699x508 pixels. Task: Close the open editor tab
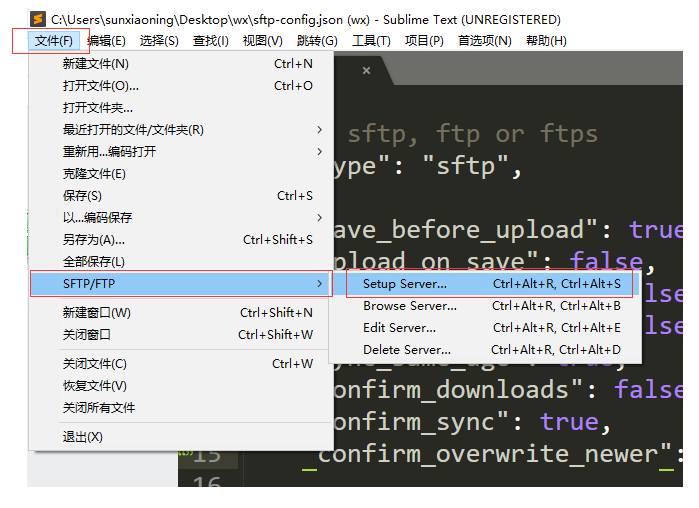tap(366, 70)
